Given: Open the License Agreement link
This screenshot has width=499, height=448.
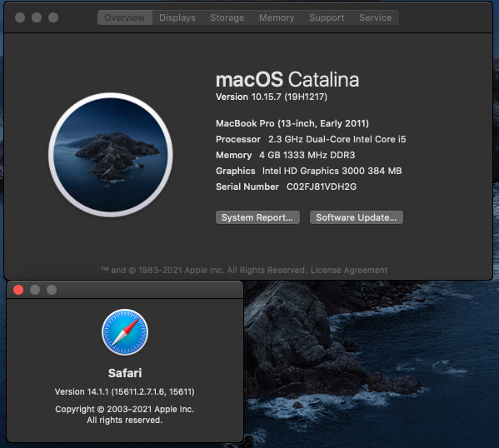Looking at the screenshot, I should (x=349, y=270).
